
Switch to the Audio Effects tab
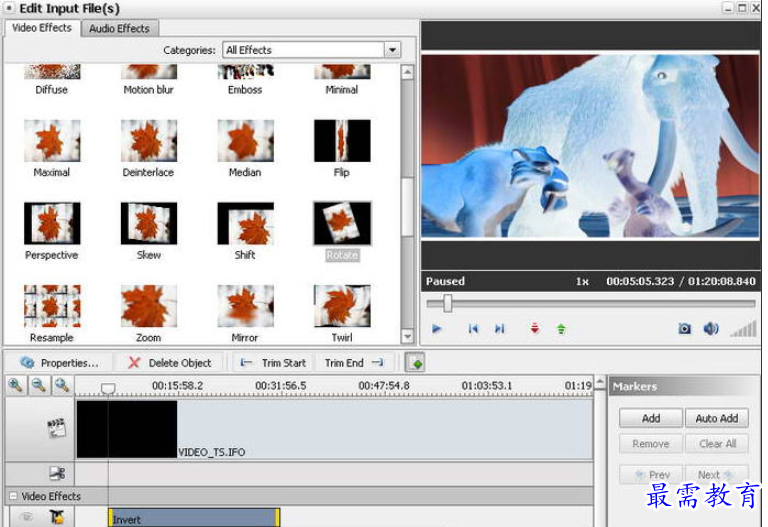119,28
